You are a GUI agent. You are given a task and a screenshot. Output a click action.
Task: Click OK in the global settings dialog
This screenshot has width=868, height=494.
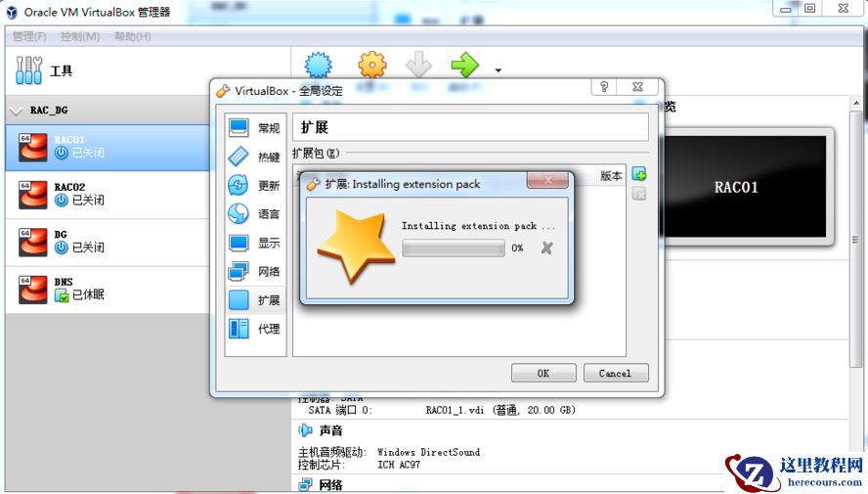(x=543, y=373)
